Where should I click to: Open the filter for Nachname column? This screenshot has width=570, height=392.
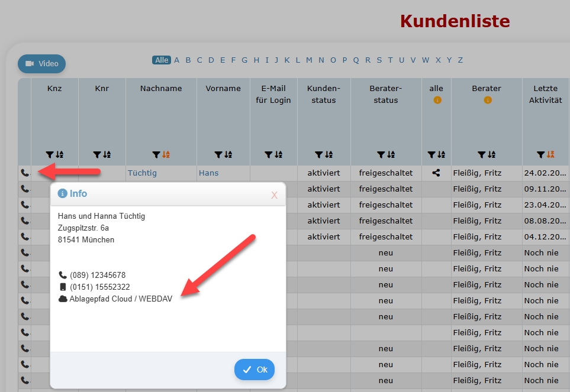pyautogui.click(x=156, y=154)
